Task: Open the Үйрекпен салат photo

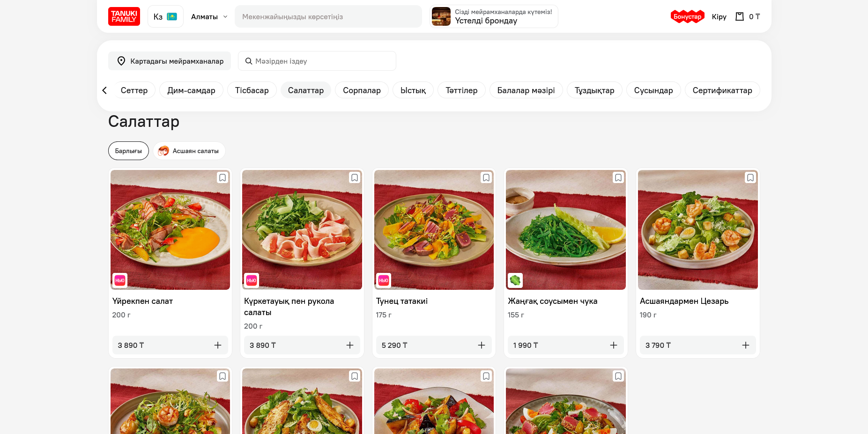Action: [170, 230]
